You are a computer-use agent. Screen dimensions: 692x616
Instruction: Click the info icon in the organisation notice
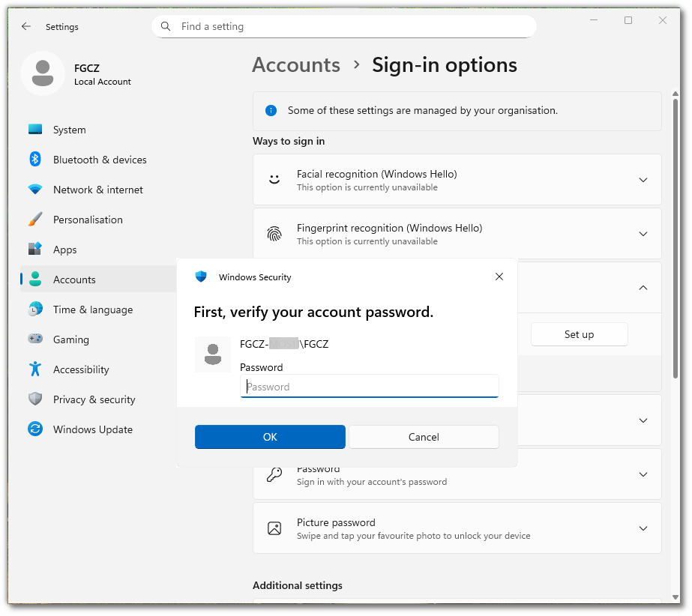(x=271, y=111)
